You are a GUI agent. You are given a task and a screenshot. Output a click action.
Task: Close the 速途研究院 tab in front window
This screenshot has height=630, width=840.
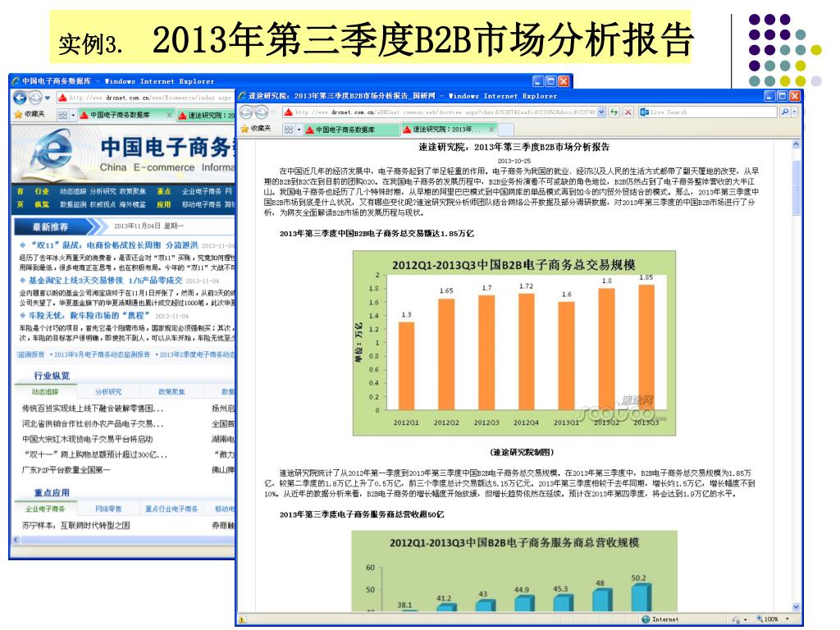(x=491, y=129)
